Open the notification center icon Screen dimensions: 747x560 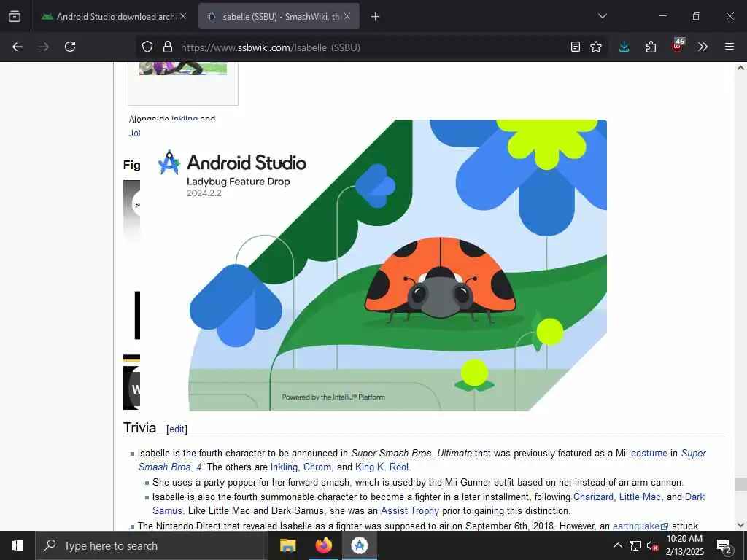click(x=724, y=545)
